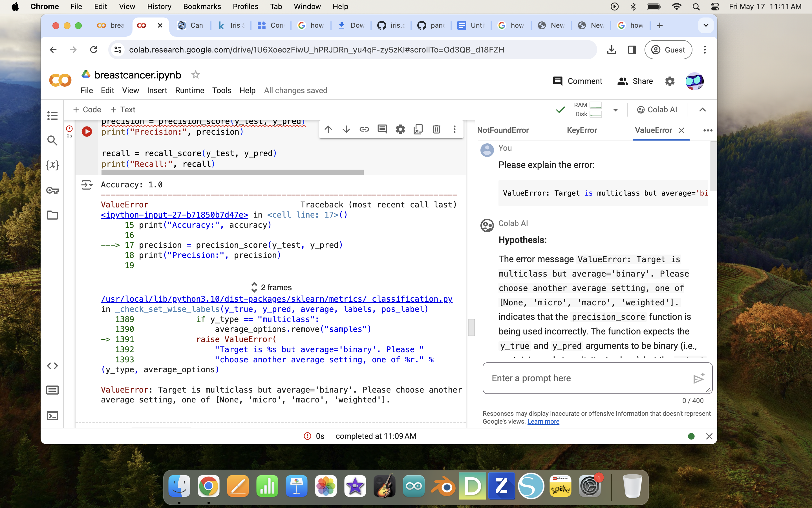Toggle the cell output view icon
The image size is (812, 508).
pyautogui.click(x=87, y=185)
